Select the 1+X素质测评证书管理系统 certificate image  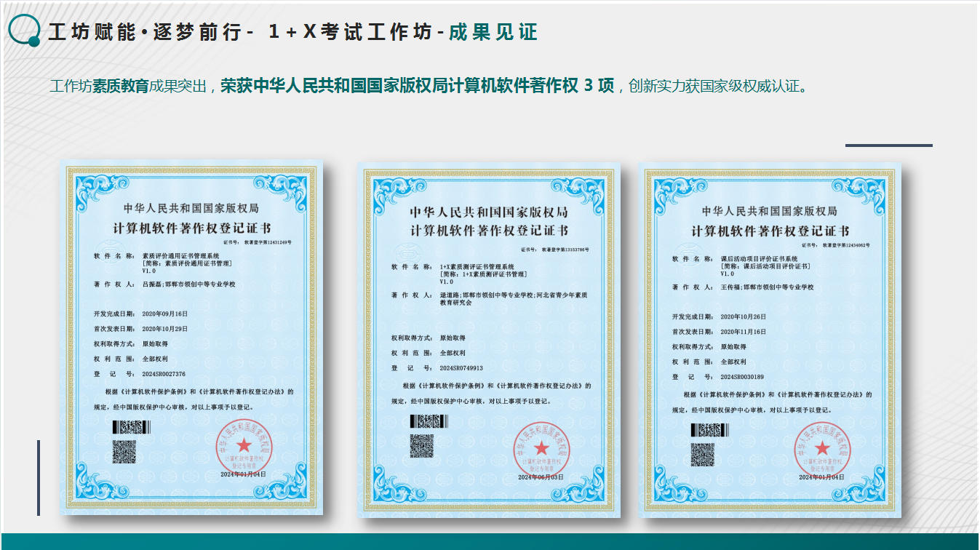489,340
